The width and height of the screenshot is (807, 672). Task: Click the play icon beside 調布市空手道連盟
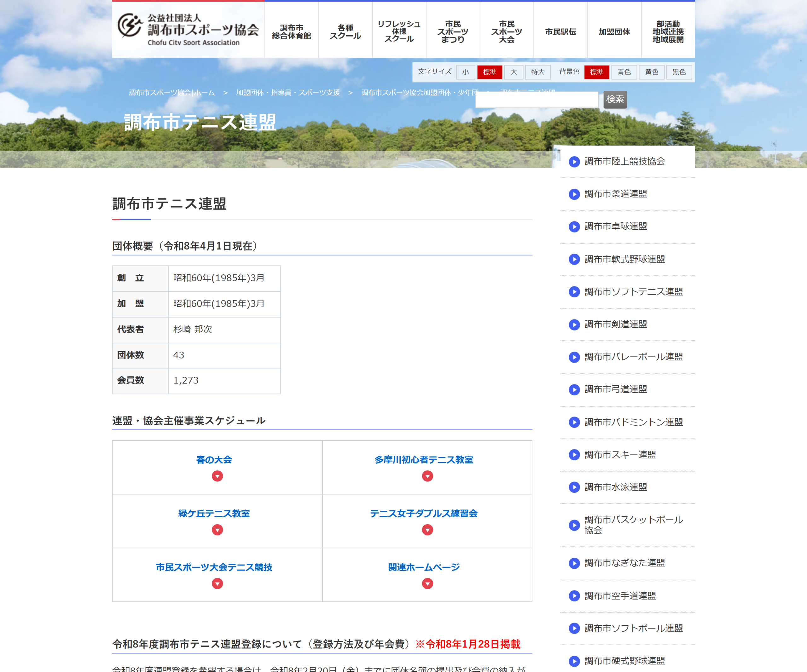click(574, 596)
